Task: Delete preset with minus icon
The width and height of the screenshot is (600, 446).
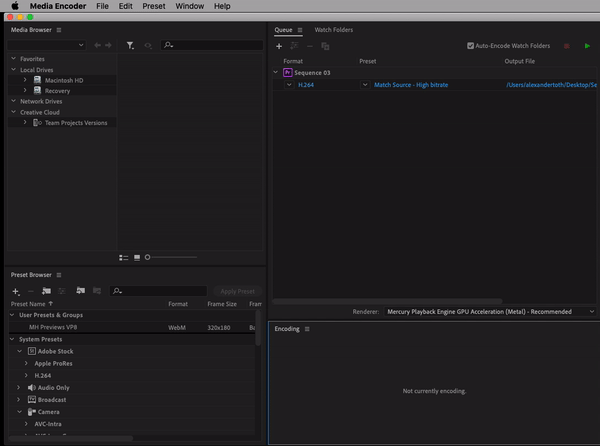Action: [31, 291]
